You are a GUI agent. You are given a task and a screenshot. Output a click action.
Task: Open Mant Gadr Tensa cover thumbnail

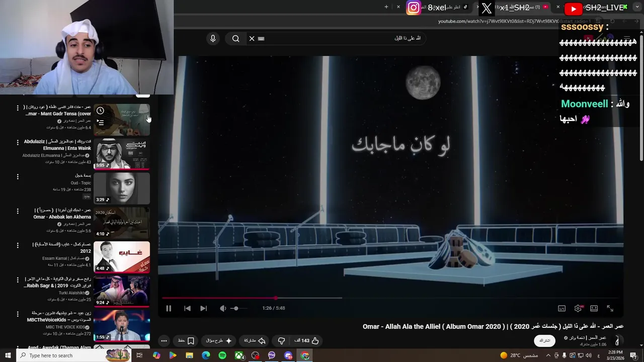(x=122, y=120)
